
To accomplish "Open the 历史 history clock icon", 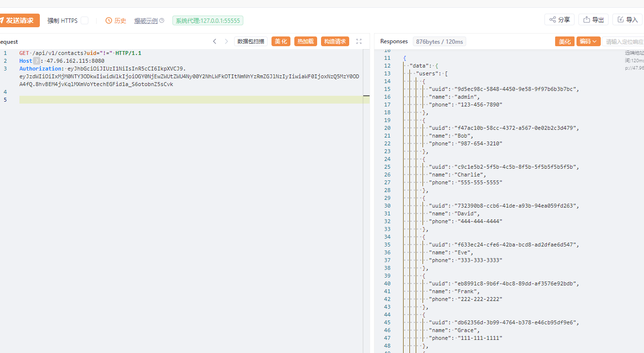I will (109, 20).
